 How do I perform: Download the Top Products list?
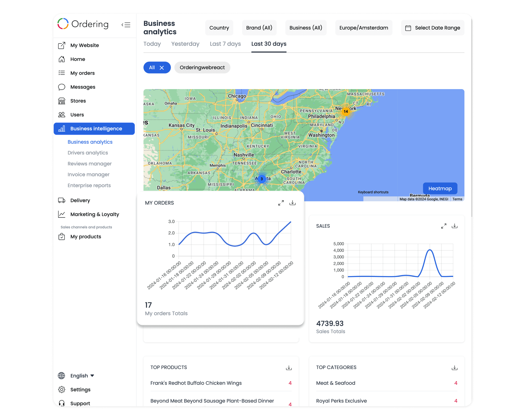point(289,368)
